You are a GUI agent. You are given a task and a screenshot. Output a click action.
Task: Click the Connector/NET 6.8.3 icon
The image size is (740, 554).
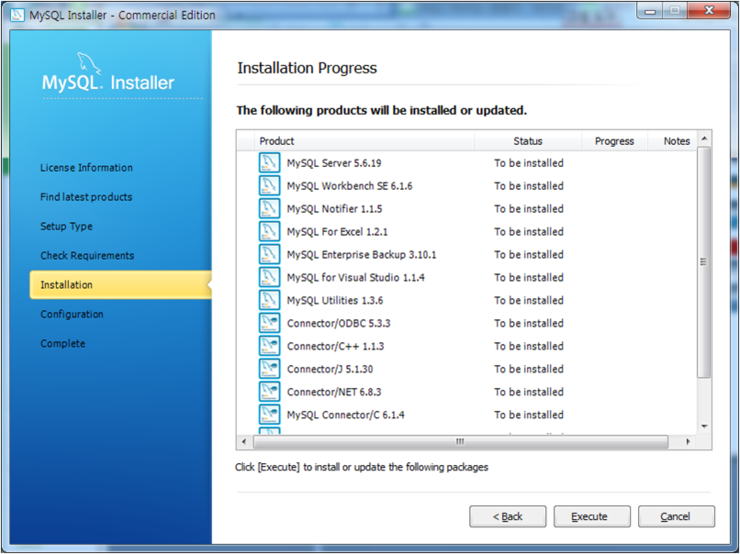tap(269, 392)
